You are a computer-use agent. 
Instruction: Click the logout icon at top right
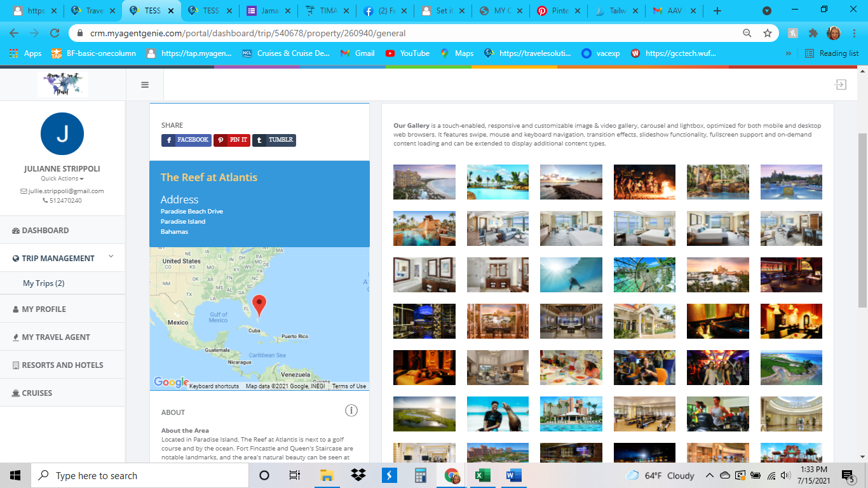(841, 85)
